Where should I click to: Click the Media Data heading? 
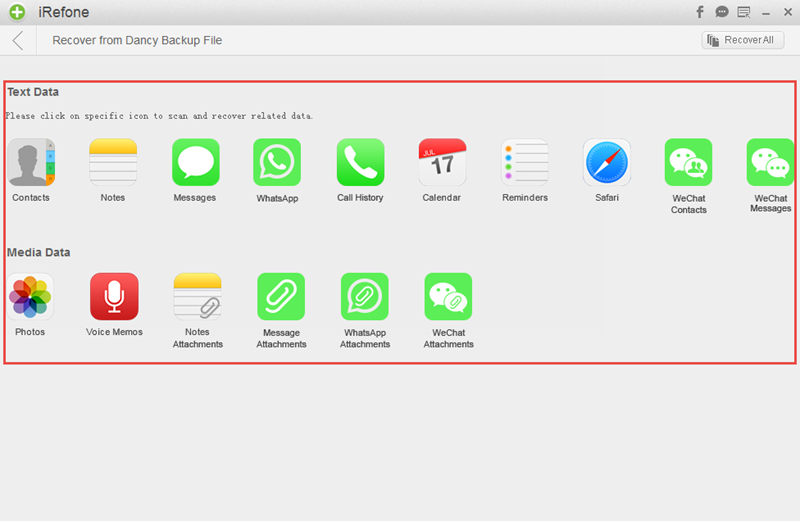[39, 252]
